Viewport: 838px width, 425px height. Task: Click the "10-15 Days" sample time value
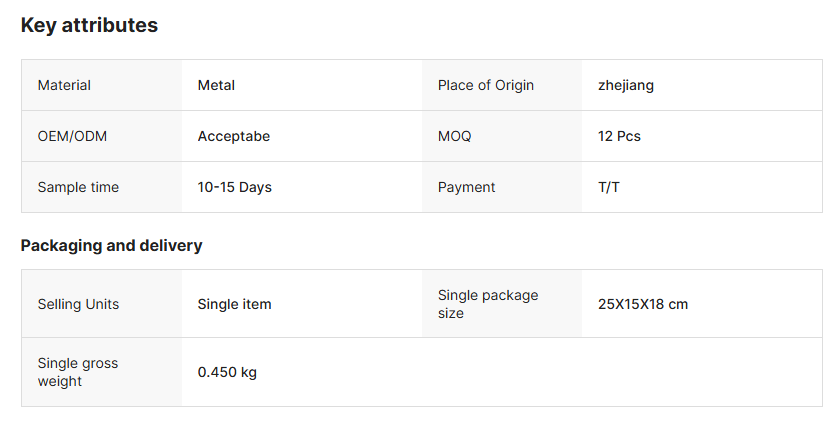[x=235, y=187]
